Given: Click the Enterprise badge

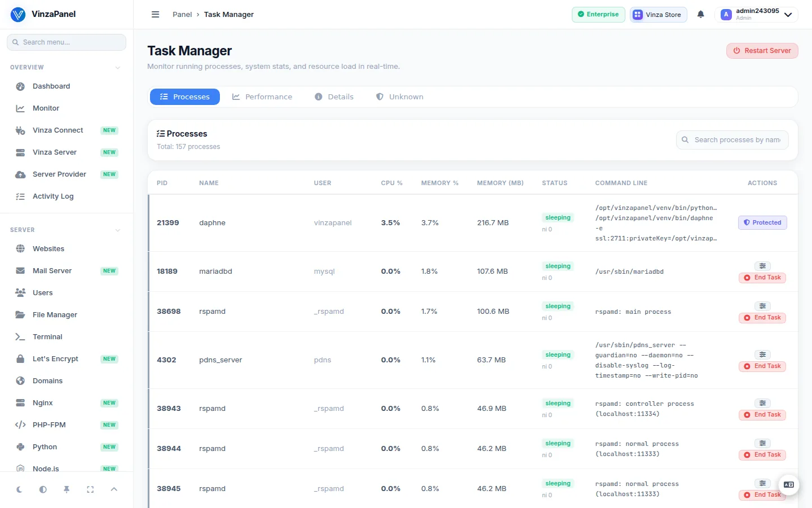Looking at the screenshot, I should (598, 15).
